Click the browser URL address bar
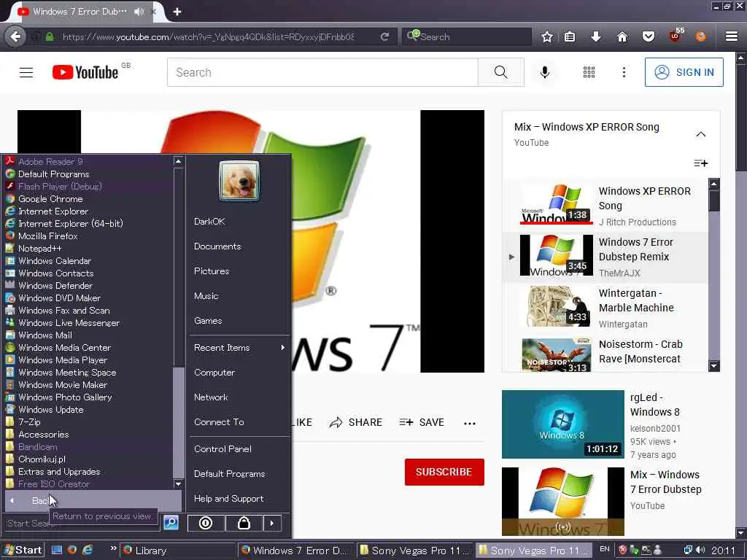 click(x=208, y=36)
